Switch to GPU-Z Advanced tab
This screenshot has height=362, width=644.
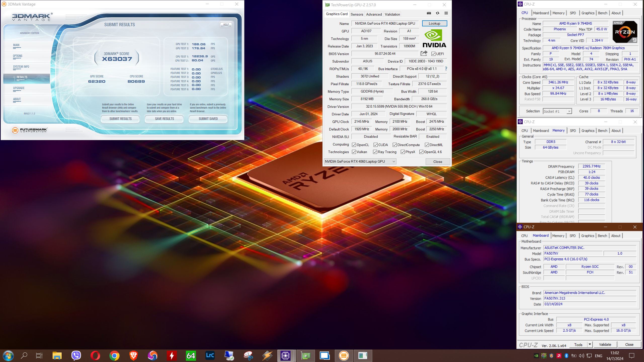pyautogui.click(x=374, y=14)
